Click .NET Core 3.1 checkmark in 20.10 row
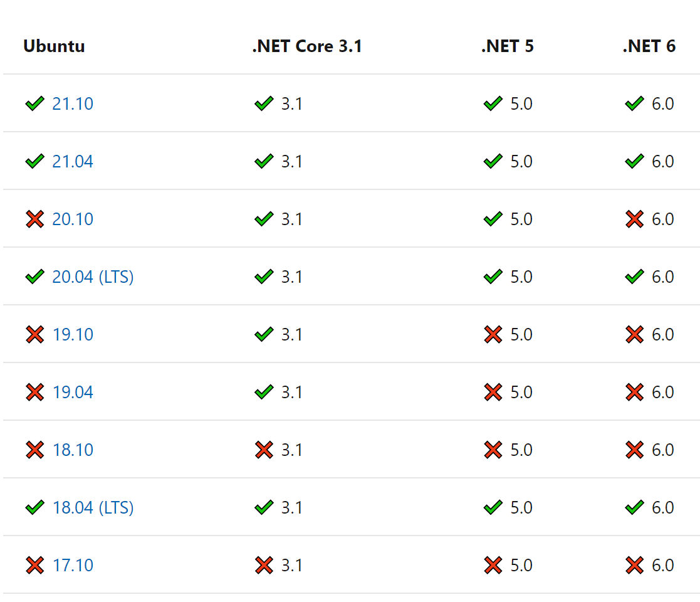 pos(264,219)
